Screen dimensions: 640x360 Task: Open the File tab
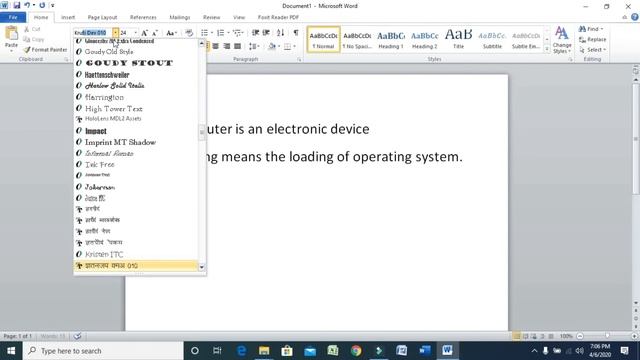[x=13, y=17]
